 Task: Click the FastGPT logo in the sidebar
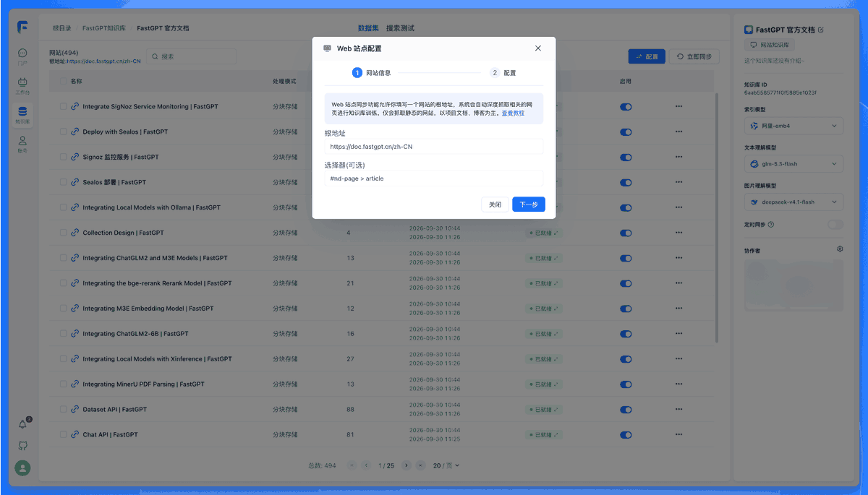23,27
